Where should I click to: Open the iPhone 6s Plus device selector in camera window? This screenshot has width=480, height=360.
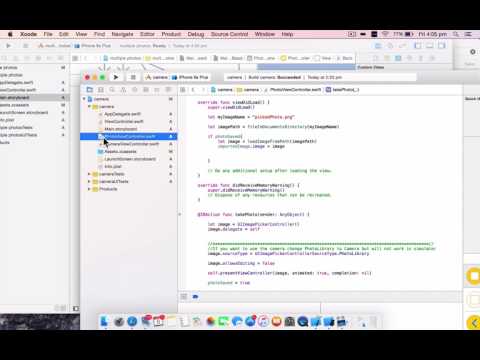coord(190,77)
